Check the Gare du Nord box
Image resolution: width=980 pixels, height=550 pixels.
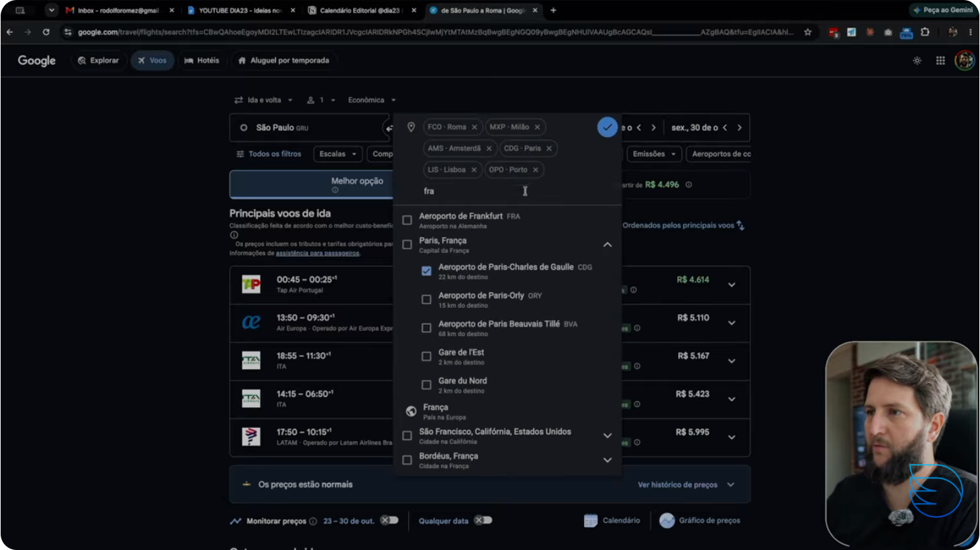[426, 385]
